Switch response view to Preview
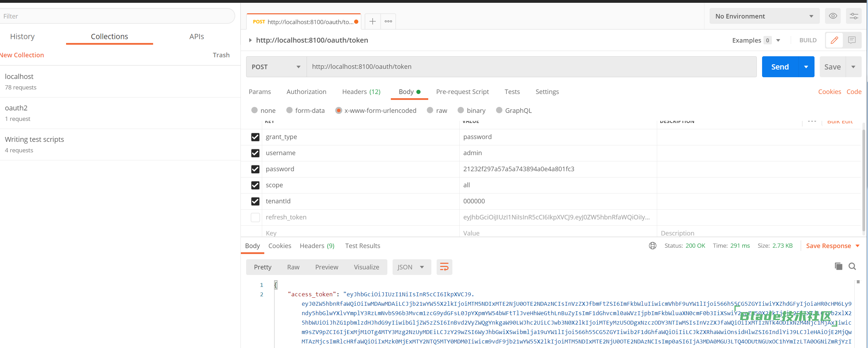 pyautogui.click(x=327, y=267)
